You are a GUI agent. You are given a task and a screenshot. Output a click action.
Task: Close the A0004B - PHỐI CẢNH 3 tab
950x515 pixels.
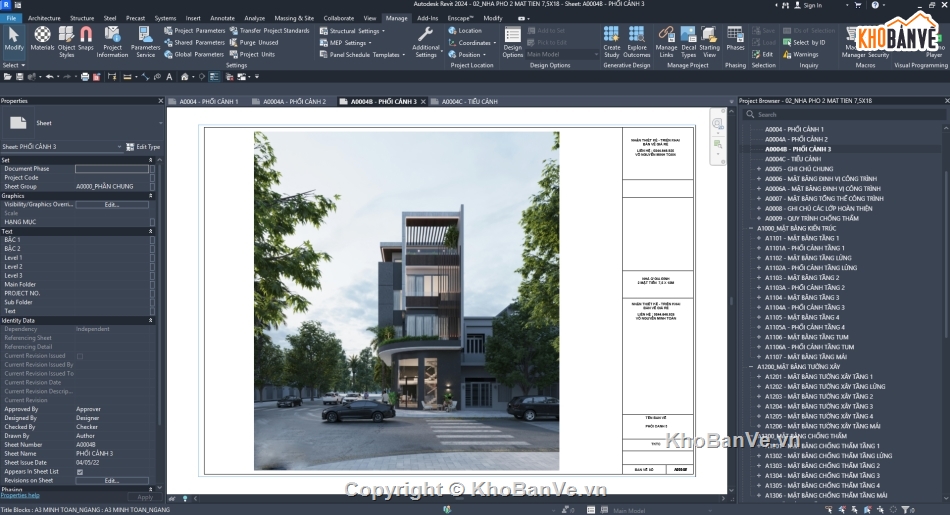[423, 101]
